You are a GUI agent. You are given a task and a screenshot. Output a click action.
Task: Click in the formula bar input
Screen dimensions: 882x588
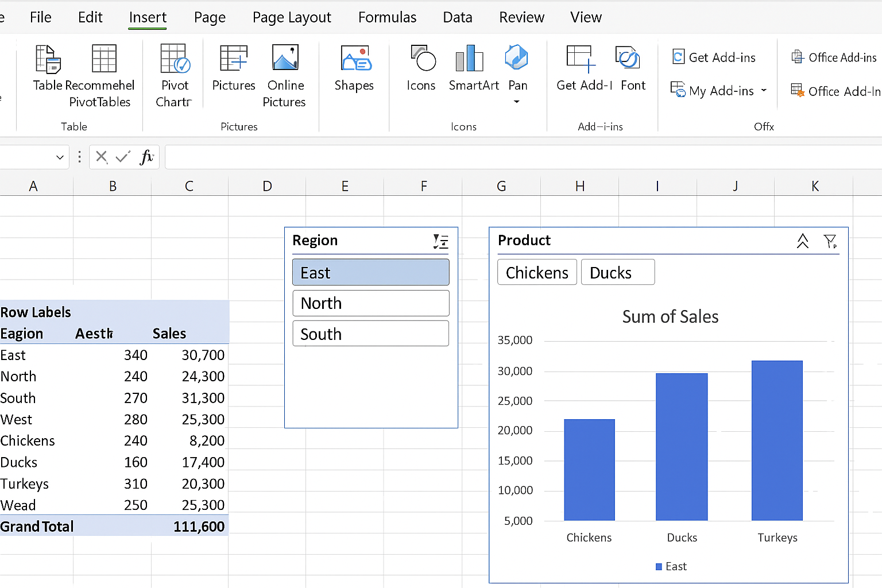point(523,157)
